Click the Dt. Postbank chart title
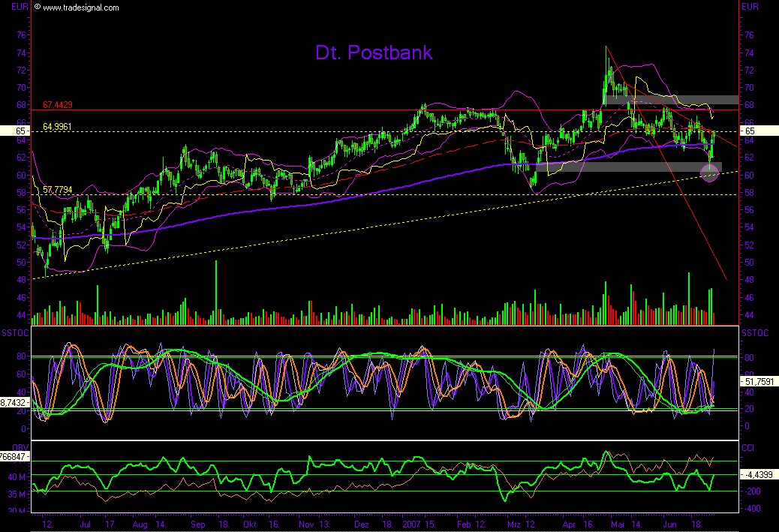The height and width of the screenshot is (532, 779). (x=374, y=53)
